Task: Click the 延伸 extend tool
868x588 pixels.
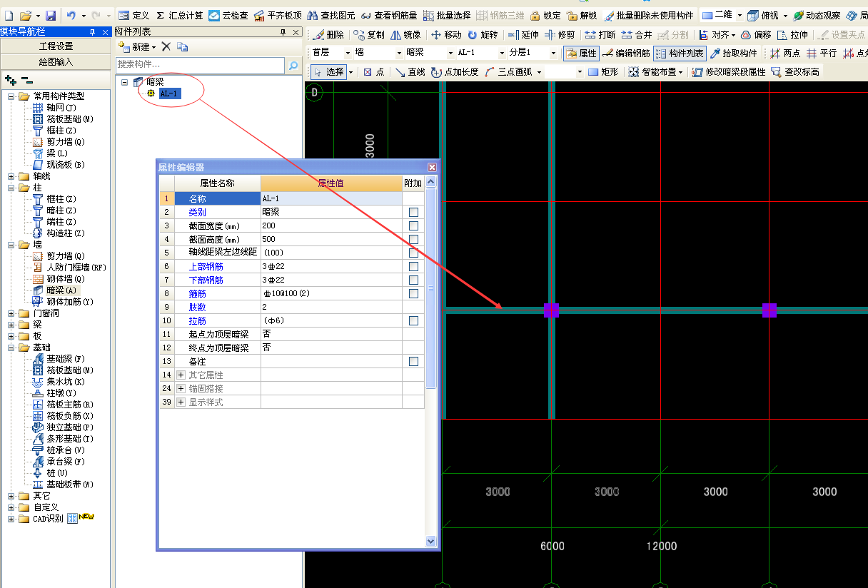Action: click(523, 34)
